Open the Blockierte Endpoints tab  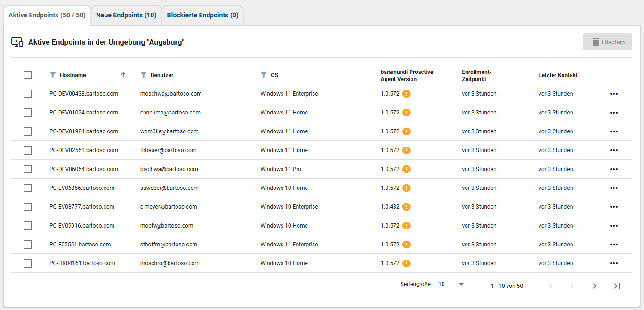pos(202,15)
